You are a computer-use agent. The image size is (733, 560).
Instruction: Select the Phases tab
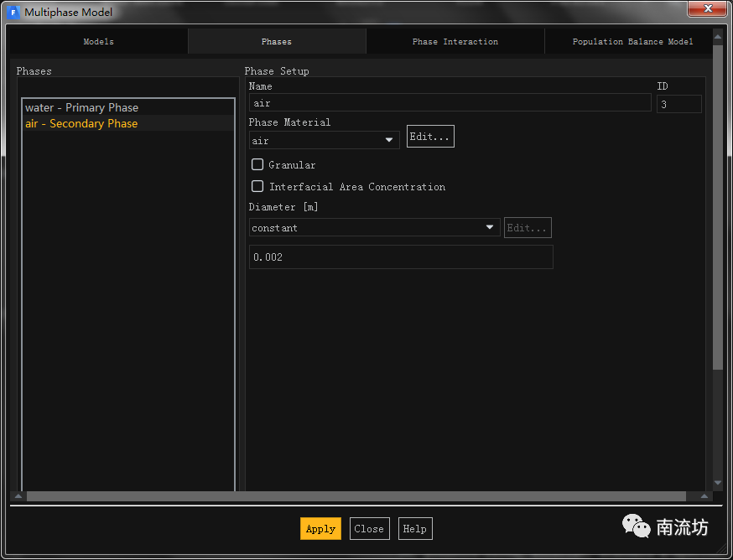(277, 42)
